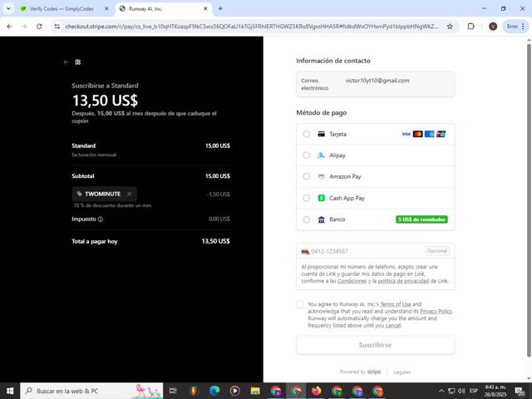Viewport: 532px width, 399px height.
Task: Open the browser extensions puzzle icon
Action: click(x=470, y=26)
